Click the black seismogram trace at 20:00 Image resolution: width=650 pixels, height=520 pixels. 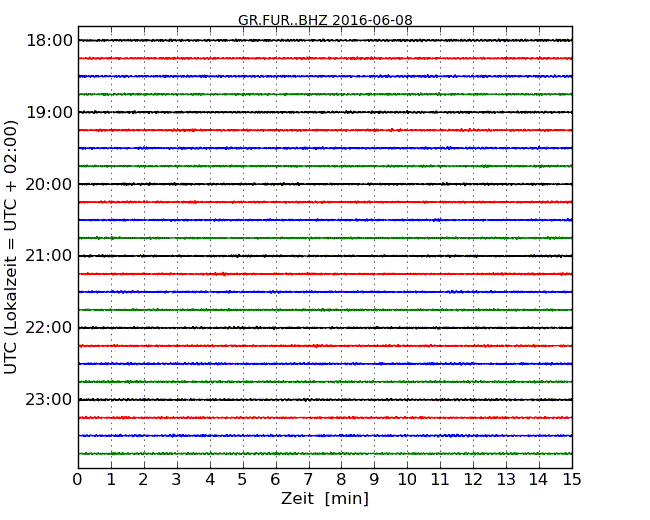pos(325,184)
